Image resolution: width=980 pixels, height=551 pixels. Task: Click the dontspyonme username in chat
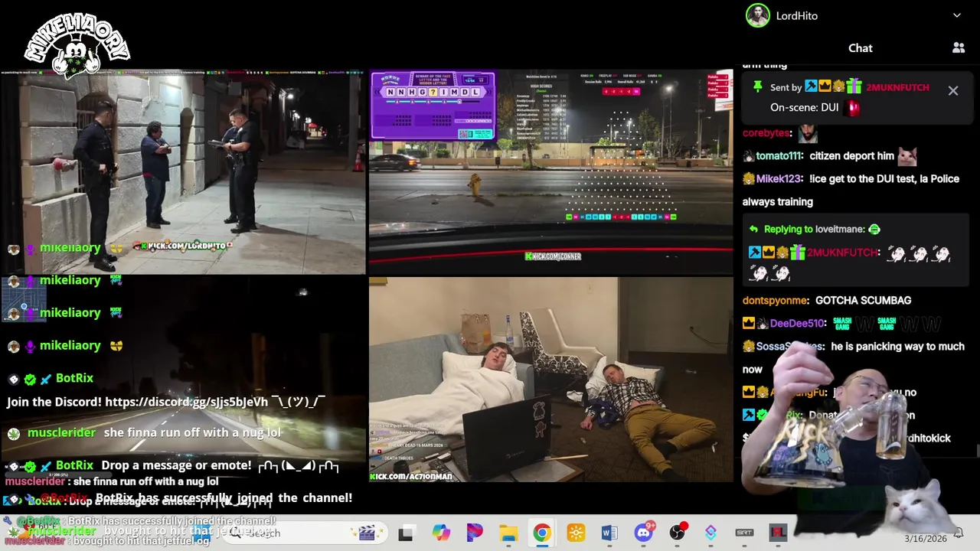[x=776, y=301]
